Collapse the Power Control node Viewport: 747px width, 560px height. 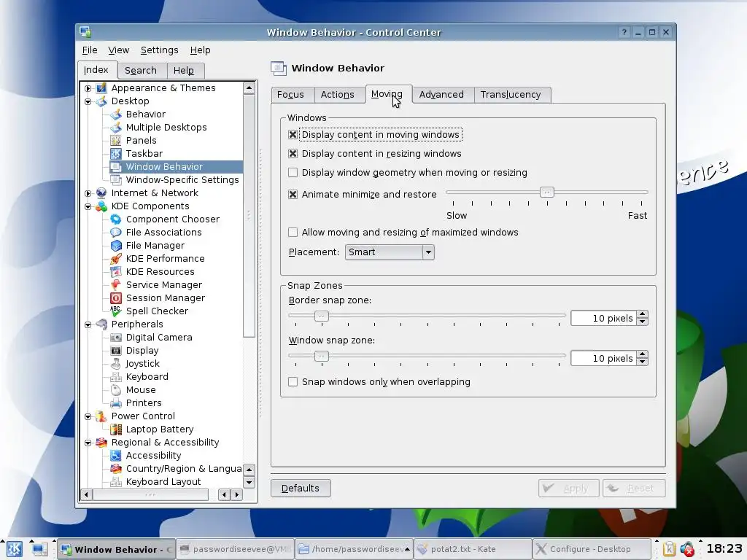(x=88, y=416)
